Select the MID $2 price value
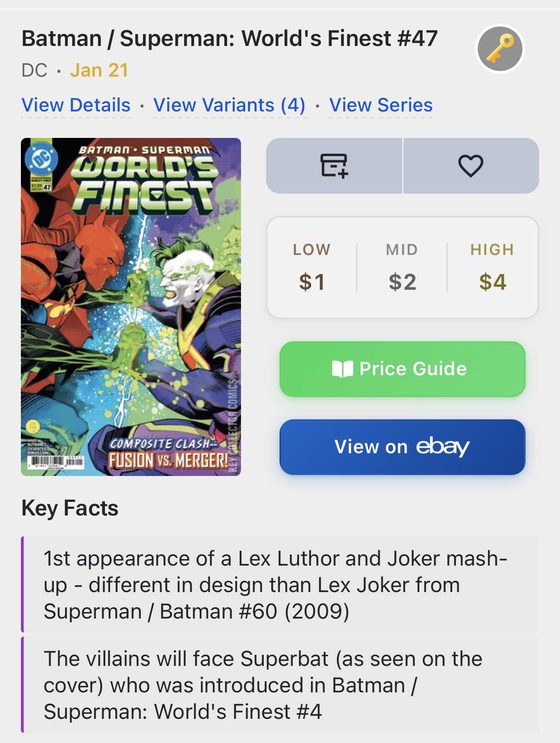The height and width of the screenshot is (743, 560). tap(402, 282)
